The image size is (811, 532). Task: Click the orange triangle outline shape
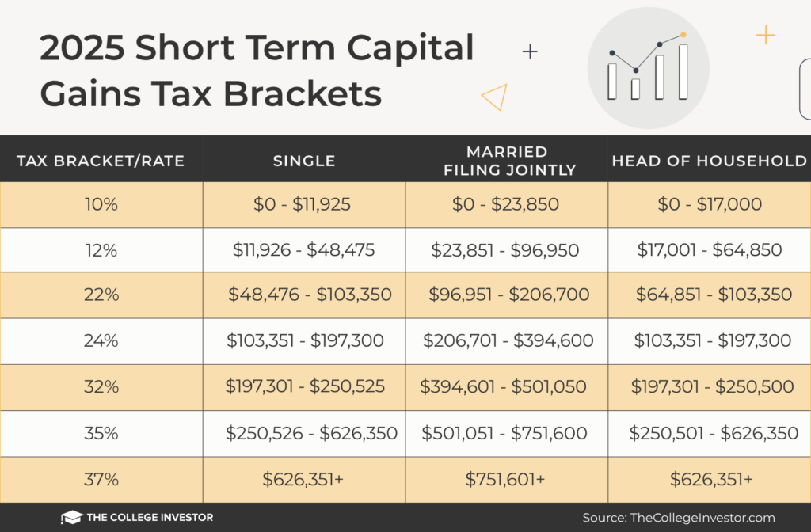point(495,97)
